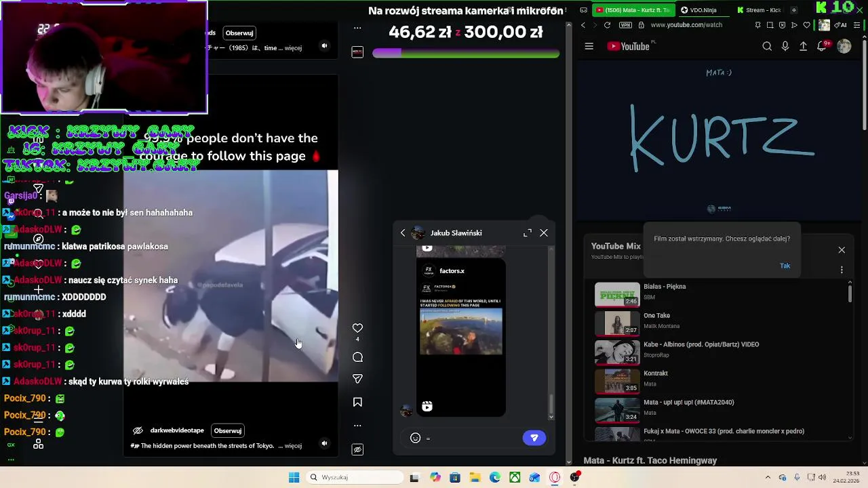868x488 pixels.
Task: Switch to the Mata - Kurtz YouTube tab
Action: click(x=633, y=10)
